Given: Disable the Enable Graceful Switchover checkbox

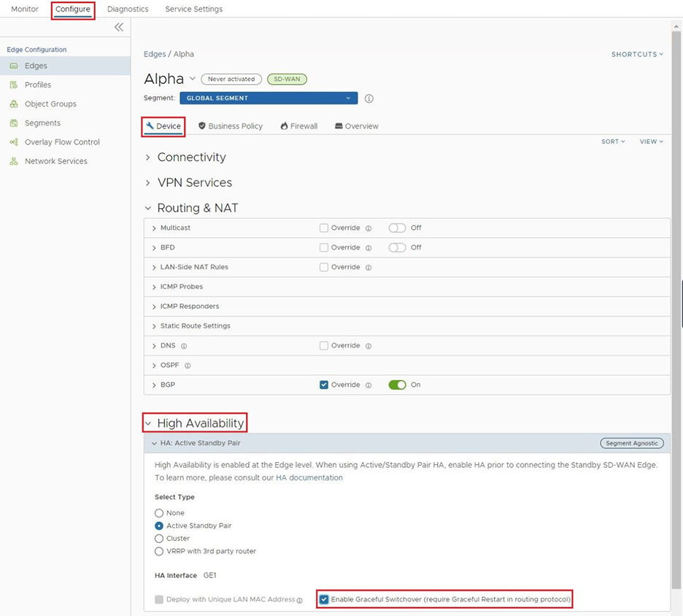Looking at the screenshot, I should pyautogui.click(x=323, y=599).
